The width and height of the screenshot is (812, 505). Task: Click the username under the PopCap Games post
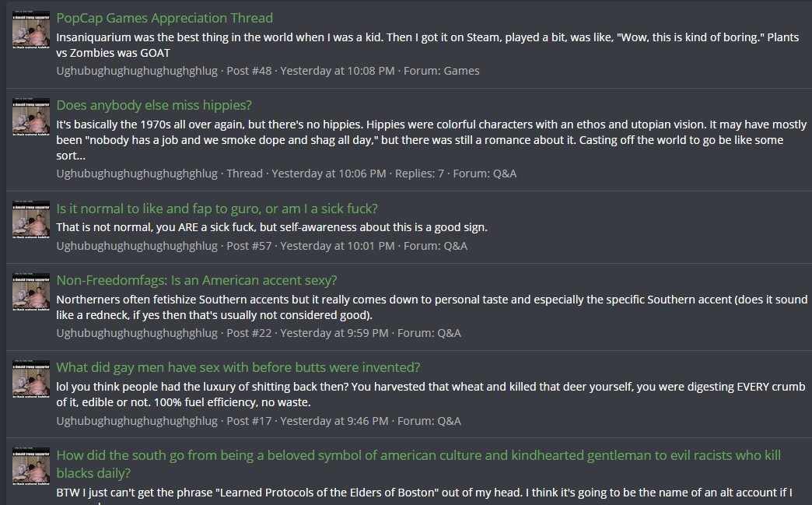[x=137, y=71]
